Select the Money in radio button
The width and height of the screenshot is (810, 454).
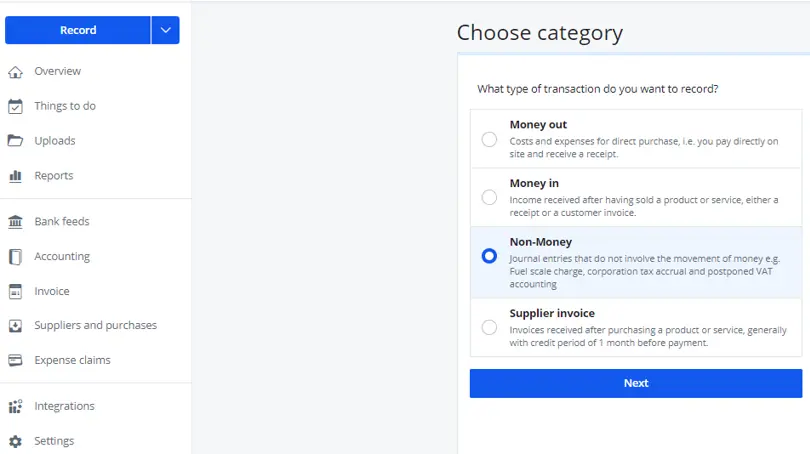click(489, 197)
